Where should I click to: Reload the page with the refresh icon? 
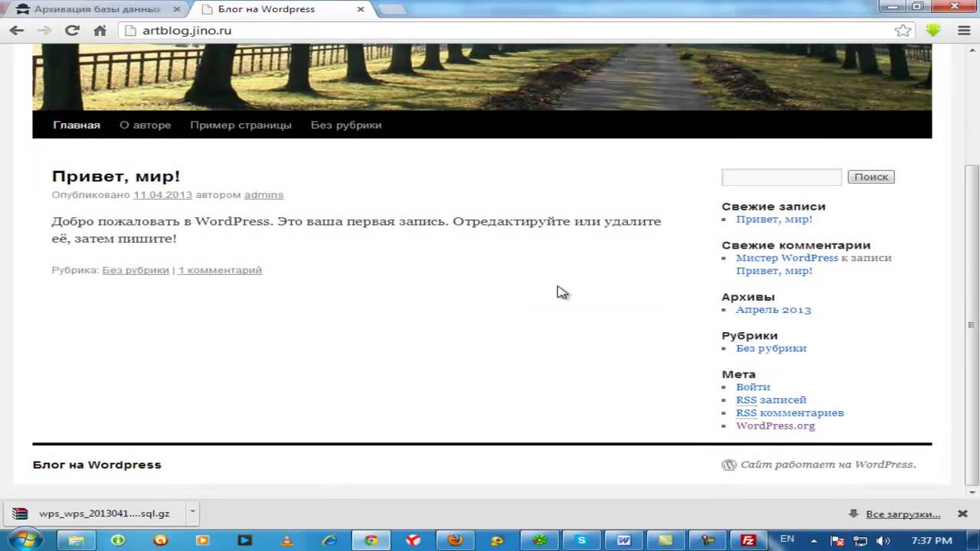coord(72,31)
